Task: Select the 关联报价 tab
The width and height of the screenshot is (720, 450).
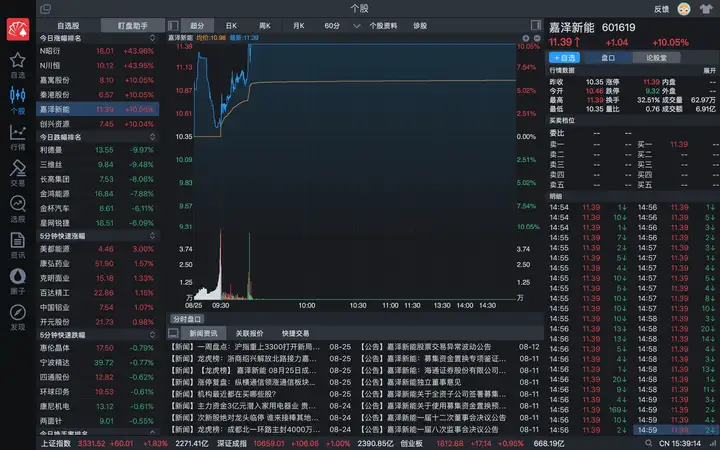Action: pos(249,333)
